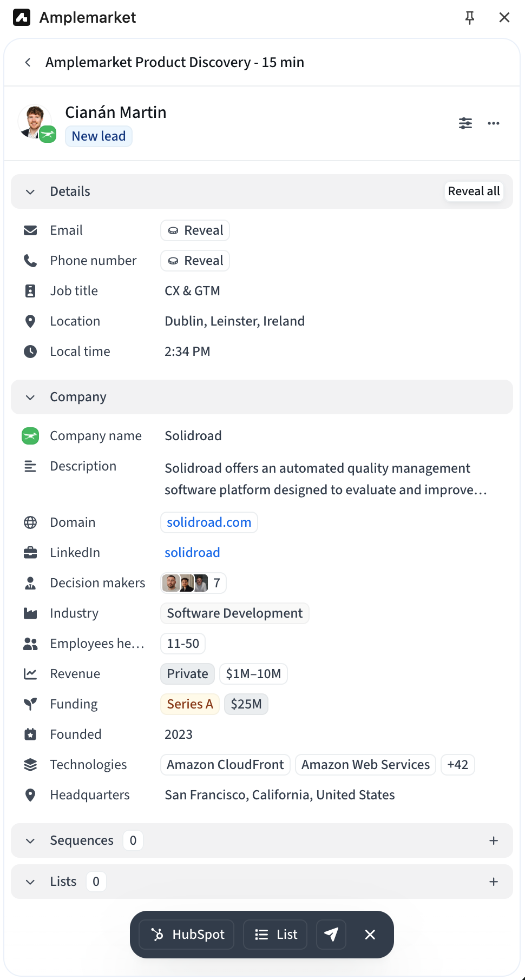The image size is (525, 980).
Task: Click the Technologies layers icon
Action: click(x=30, y=765)
